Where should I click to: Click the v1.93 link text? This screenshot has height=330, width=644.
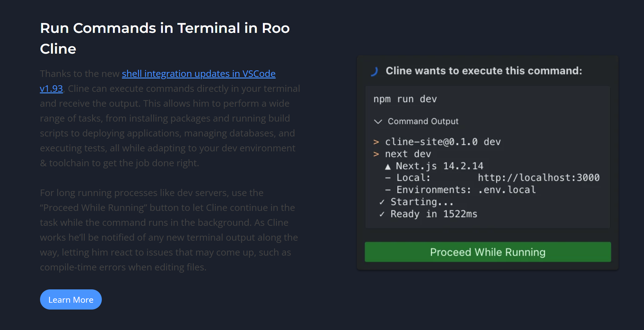51,89
